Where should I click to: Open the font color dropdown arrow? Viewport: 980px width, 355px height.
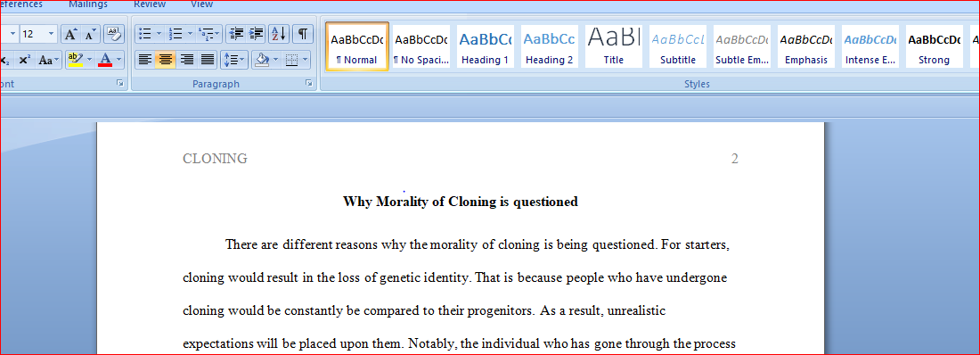click(x=118, y=60)
